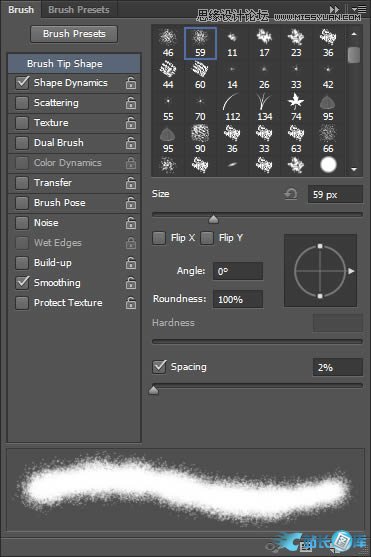The image size is (371, 557).
Task: Toggle the Transfer lock icon
Action: pyautogui.click(x=131, y=183)
